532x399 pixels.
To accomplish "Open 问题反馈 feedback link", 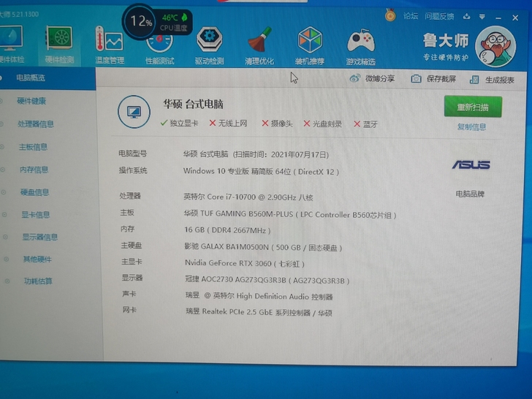I will [439, 16].
